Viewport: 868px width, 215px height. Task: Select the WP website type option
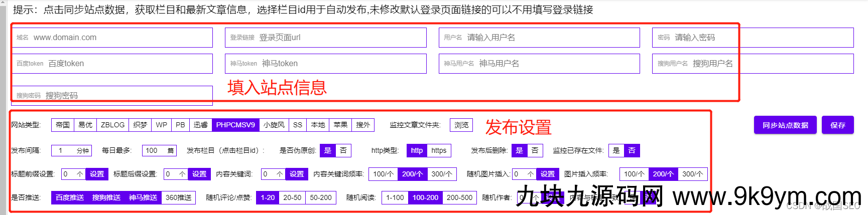[161, 125]
